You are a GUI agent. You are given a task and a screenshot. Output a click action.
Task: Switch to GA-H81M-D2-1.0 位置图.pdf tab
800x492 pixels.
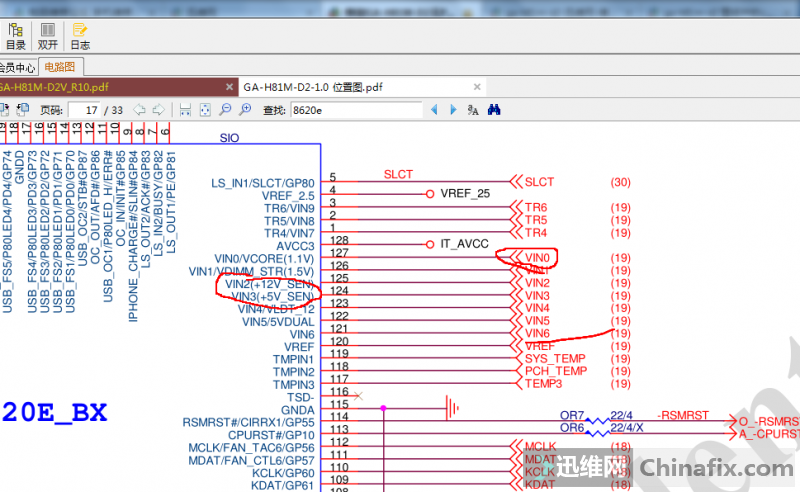[313, 87]
